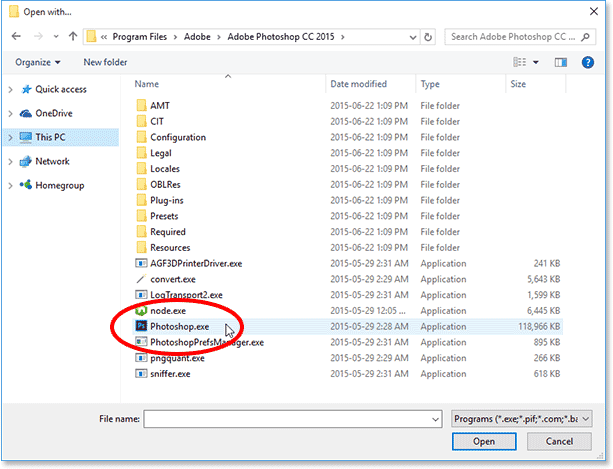
Task: Expand subfolders after Adobe Photoshop CC 2015
Action: [x=343, y=37]
